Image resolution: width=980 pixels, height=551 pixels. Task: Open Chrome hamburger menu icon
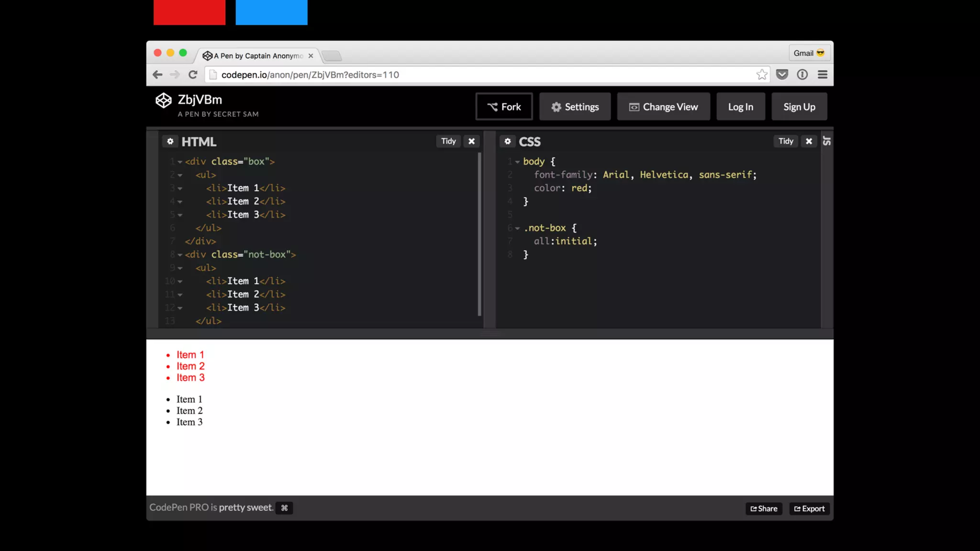pyautogui.click(x=823, y=75)
